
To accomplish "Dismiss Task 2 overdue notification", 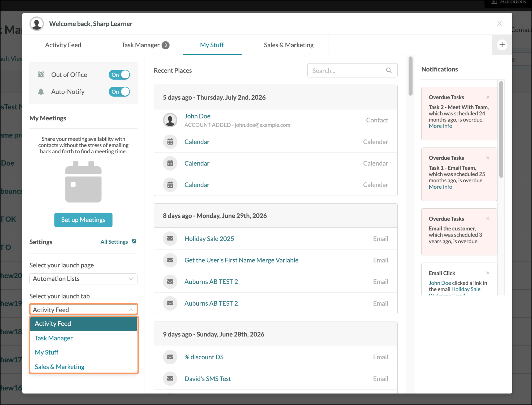I will 488,97.
